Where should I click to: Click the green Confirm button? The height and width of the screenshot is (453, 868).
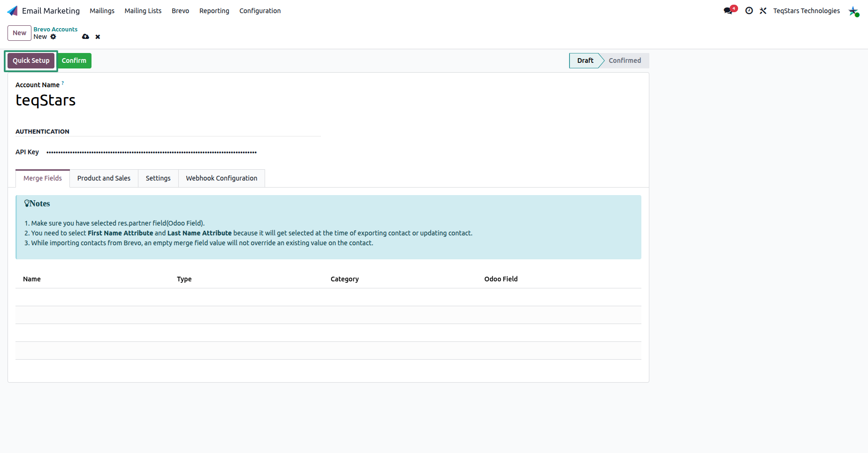pos(74,60)
